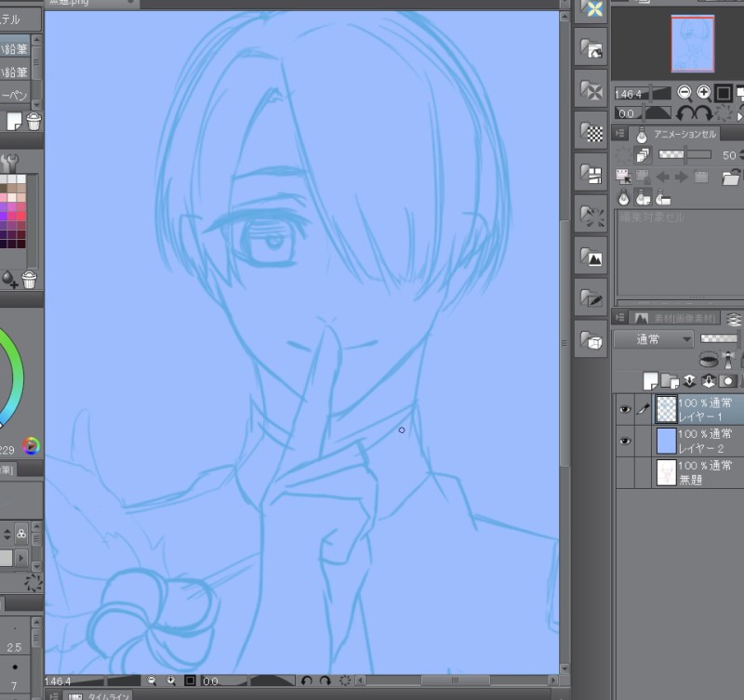The width and height of the screenshot is (744, 700).
Task: Select the テル sub tool group button
Action: [x=20, y=20]
